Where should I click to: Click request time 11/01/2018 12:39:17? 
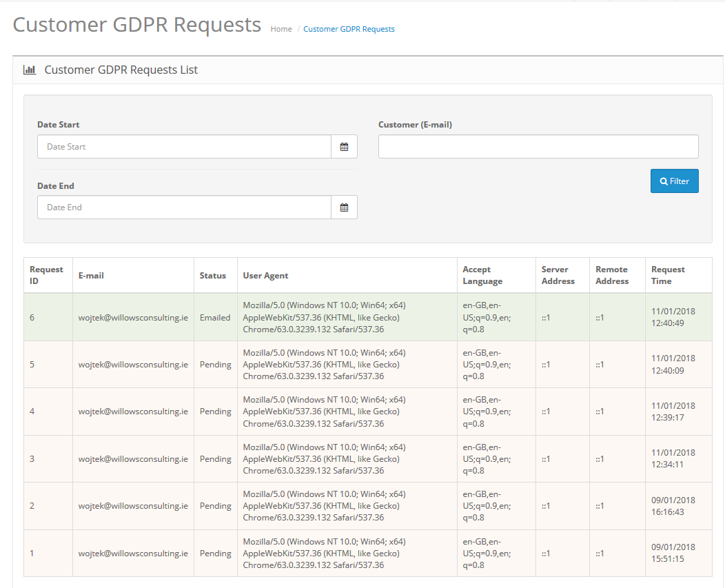point(673,412)
